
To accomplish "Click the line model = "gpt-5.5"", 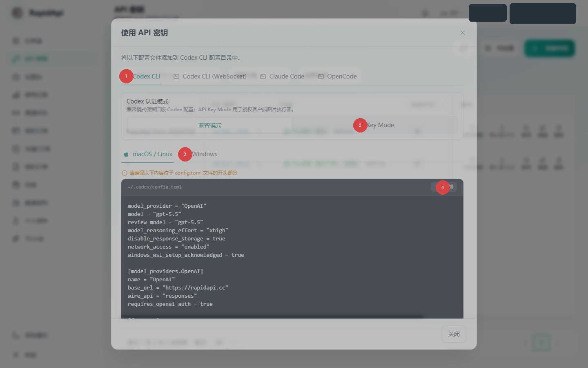I will click(154, 214).
